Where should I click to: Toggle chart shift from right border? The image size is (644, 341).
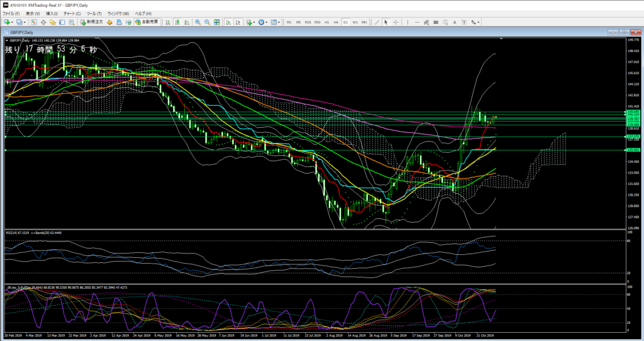coord(238,22)
